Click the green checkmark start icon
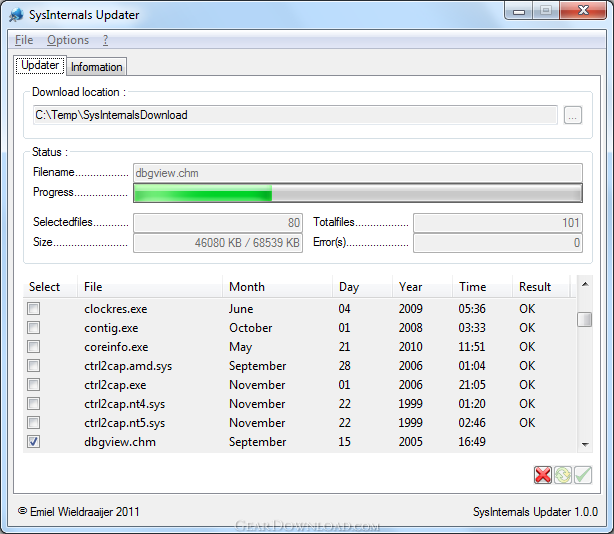Image resolution: width=614 pixels, height=534 pixels. coord(583,475)
